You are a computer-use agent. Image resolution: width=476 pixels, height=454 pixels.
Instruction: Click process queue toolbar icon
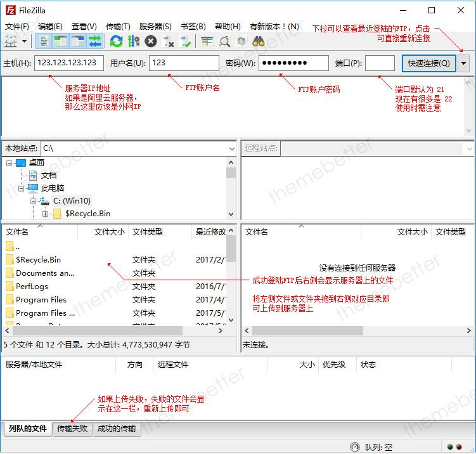[133, 41]
